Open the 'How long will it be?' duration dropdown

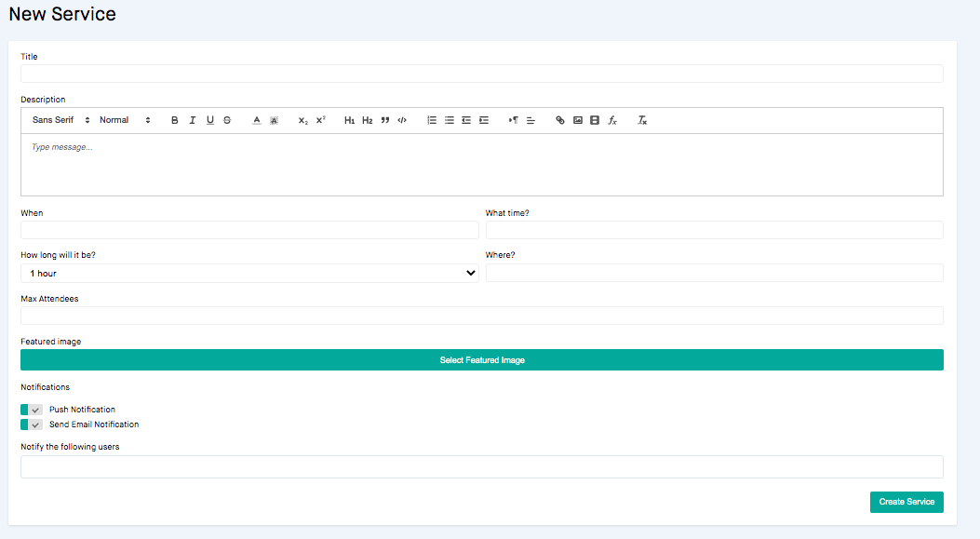point(249,273)
